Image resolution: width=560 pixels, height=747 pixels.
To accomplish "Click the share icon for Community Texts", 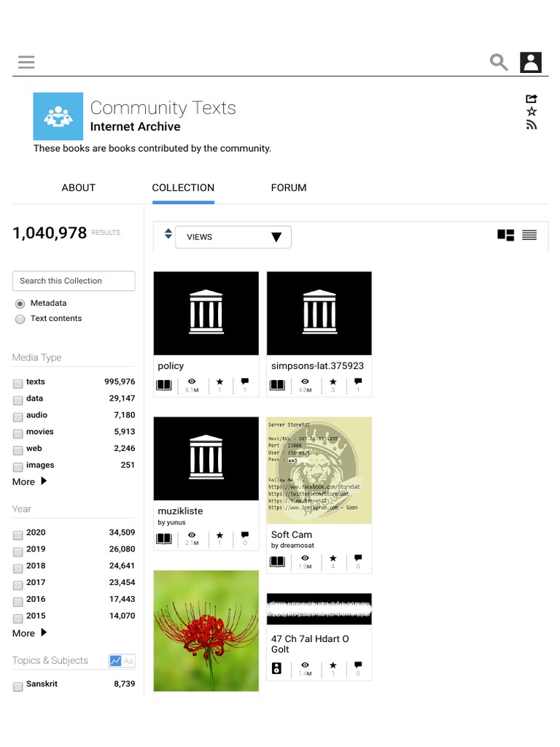I will click(x=532, y=98).
